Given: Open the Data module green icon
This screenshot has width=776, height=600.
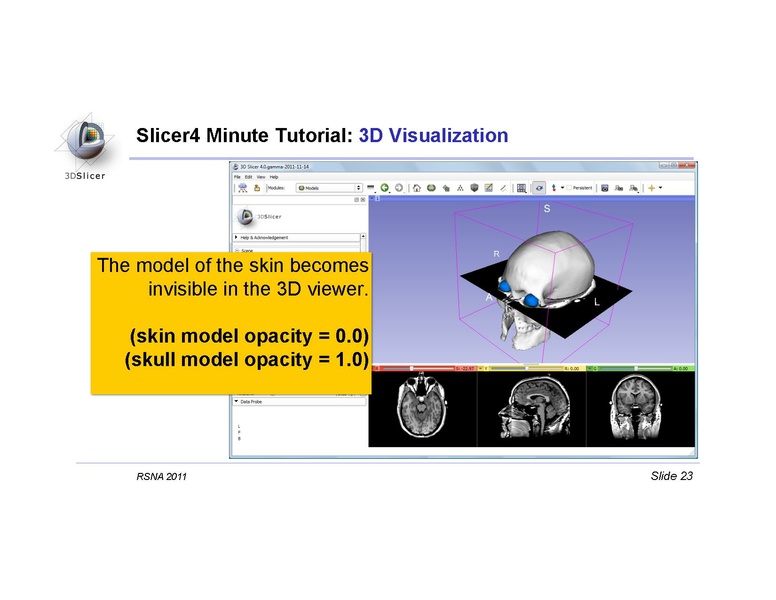Looking at the screenshot, I should pyautogui.click(x=431, y=188).
